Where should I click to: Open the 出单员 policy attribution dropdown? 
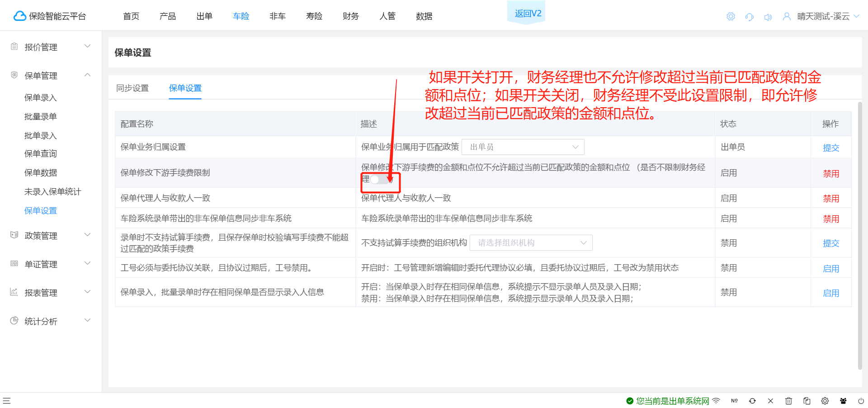click(x=523, y=147)
